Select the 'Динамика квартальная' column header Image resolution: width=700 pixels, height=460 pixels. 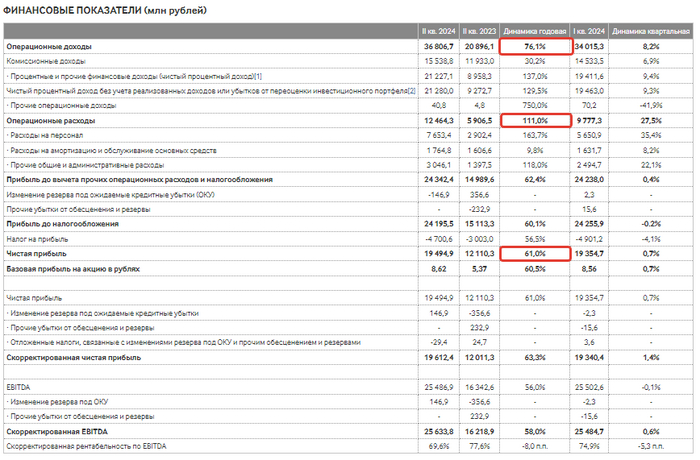(649, 33)
